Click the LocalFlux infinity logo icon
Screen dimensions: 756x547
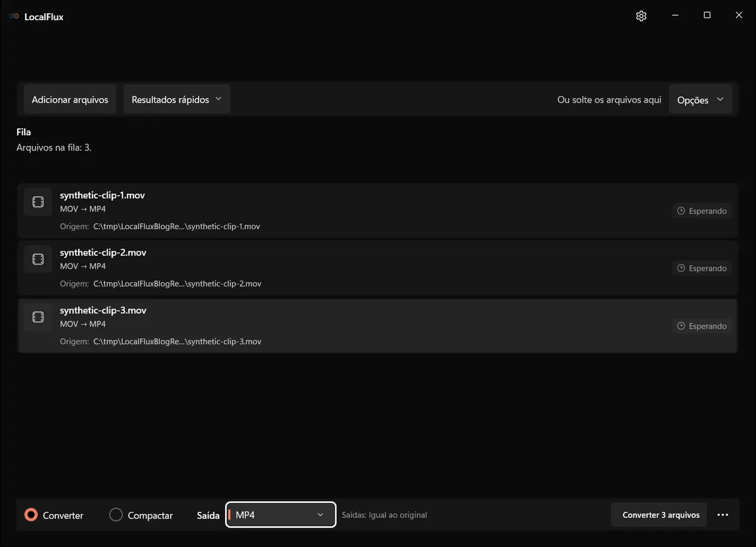point(14,16)
